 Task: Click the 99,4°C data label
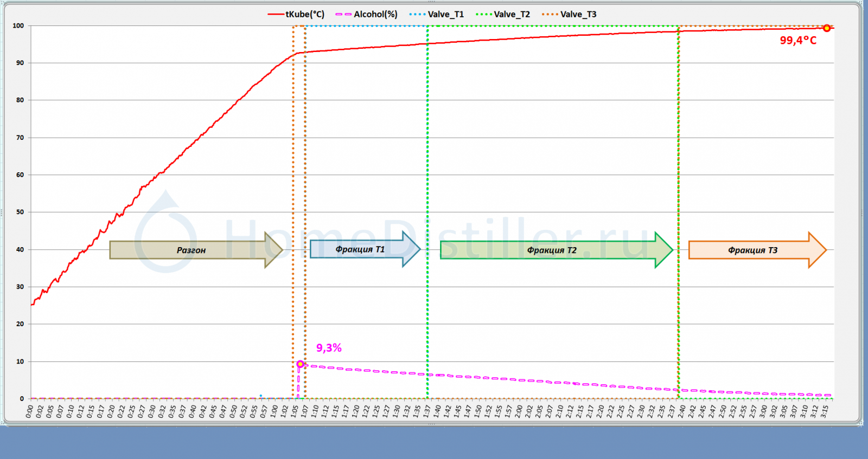[x=797, y=41]
